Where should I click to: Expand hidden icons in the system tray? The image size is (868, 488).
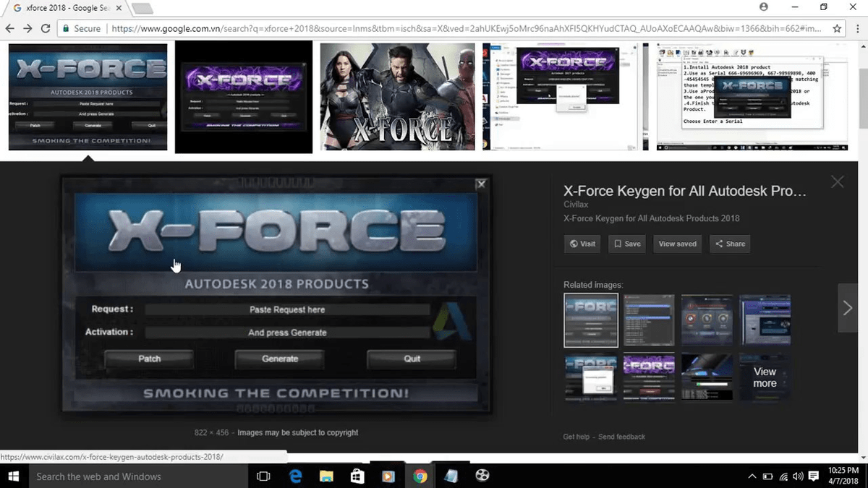752,476
